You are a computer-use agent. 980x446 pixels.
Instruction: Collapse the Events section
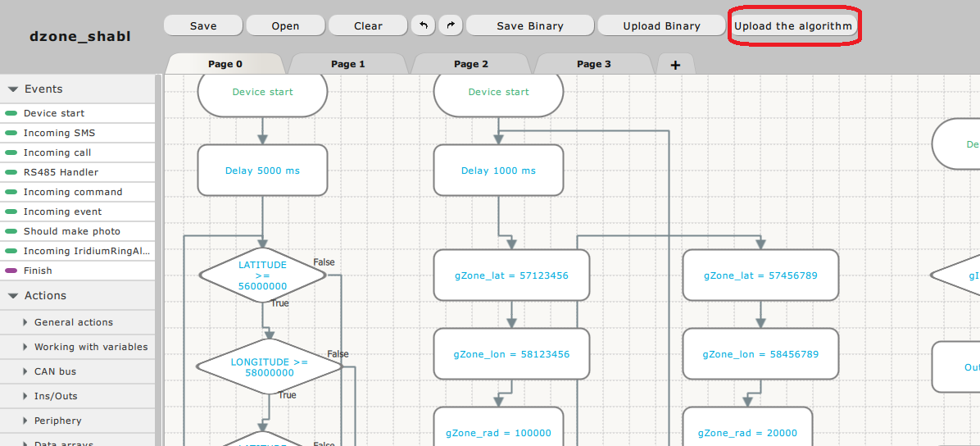point(13,89)
